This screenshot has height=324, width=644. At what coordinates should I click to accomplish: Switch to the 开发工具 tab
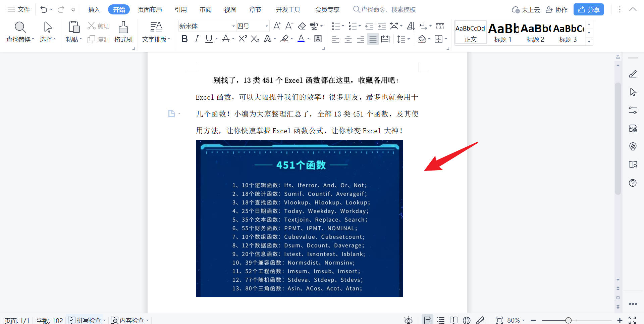[x=288, y=10]
